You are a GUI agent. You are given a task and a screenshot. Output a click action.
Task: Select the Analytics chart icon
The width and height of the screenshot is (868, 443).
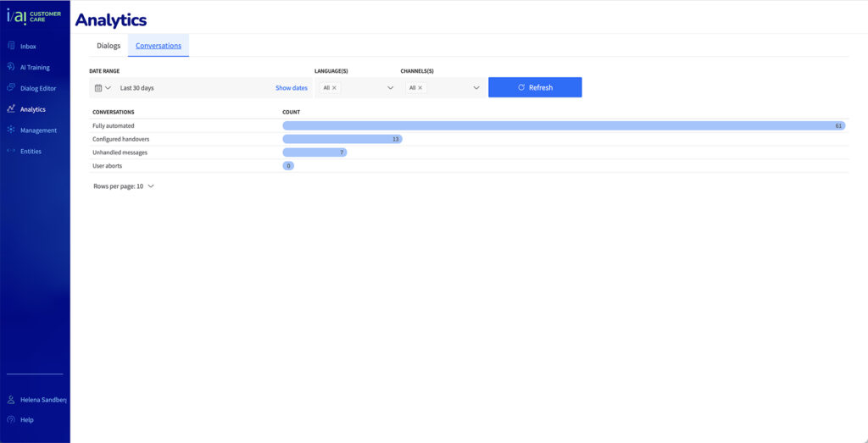[11, 109]
